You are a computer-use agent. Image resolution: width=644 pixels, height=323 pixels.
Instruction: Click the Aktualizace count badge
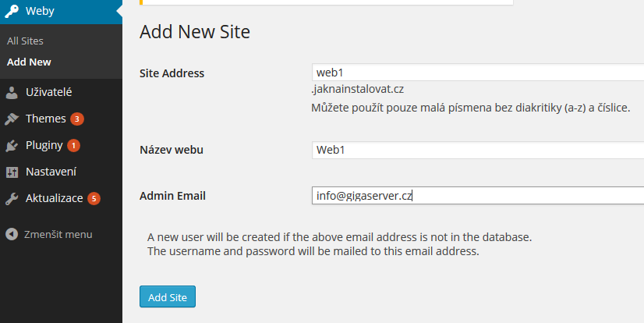point(94,198)
